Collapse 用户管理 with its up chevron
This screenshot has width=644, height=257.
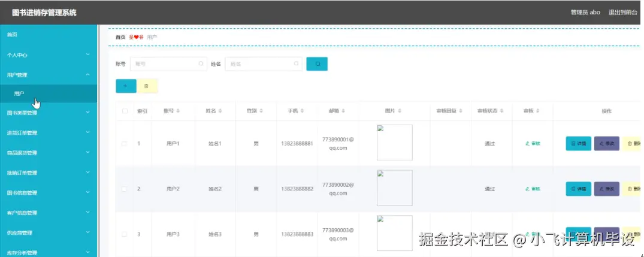[87, 74]
